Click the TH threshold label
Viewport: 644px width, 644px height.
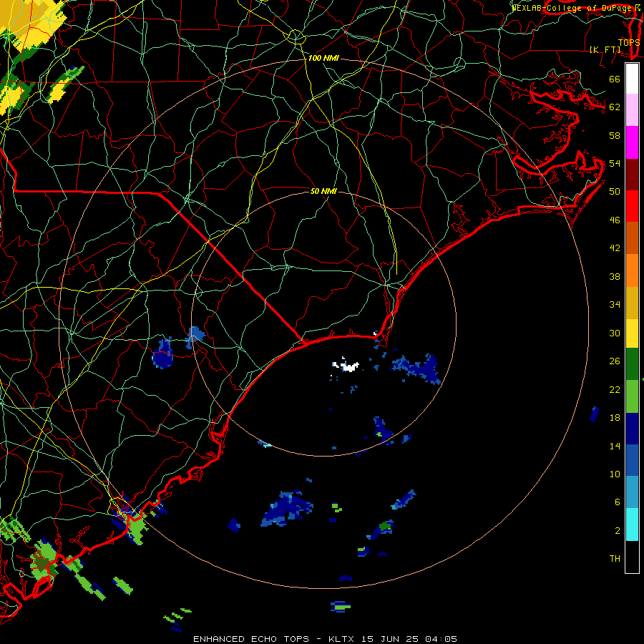[615, 559]
